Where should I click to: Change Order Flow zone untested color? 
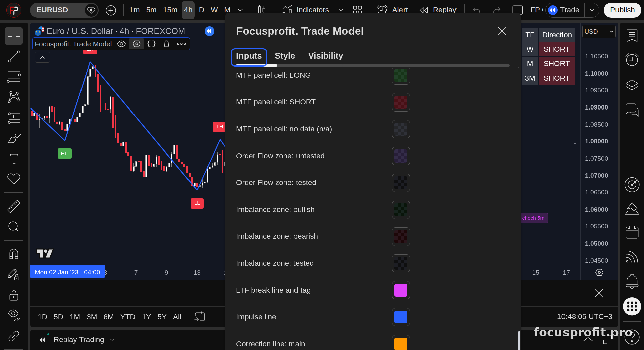click(x=401, y=156)
